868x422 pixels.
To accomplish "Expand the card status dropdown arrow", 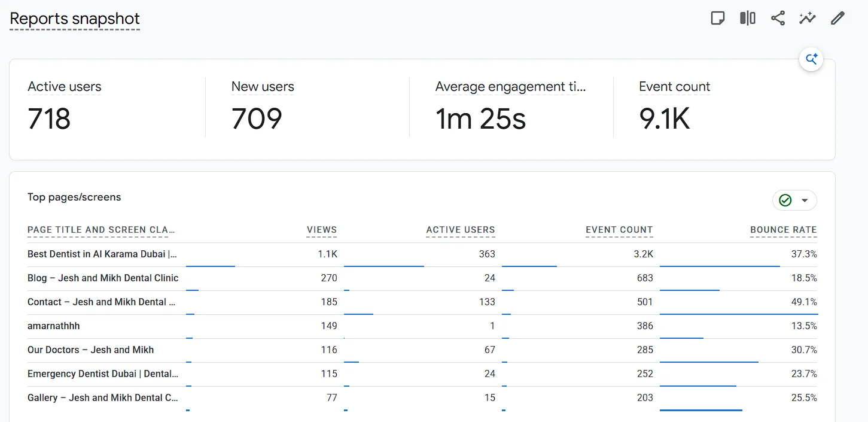I will pos(805,201).
